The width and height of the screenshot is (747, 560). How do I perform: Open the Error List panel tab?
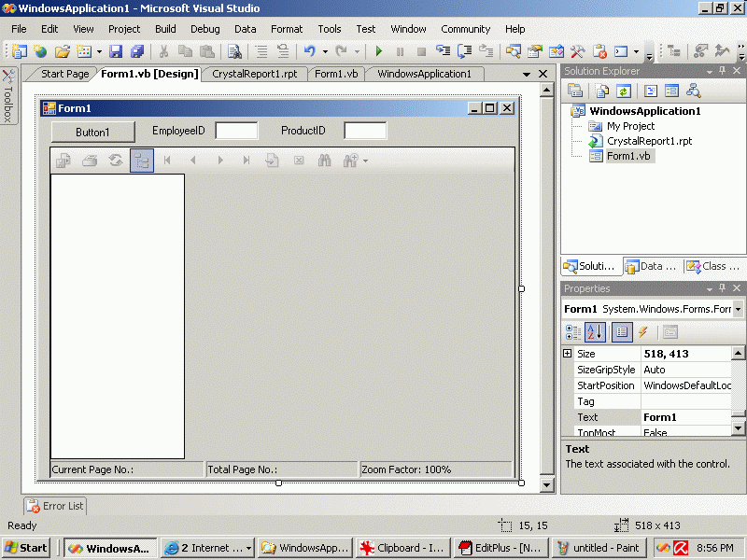[x=56, y=506]
